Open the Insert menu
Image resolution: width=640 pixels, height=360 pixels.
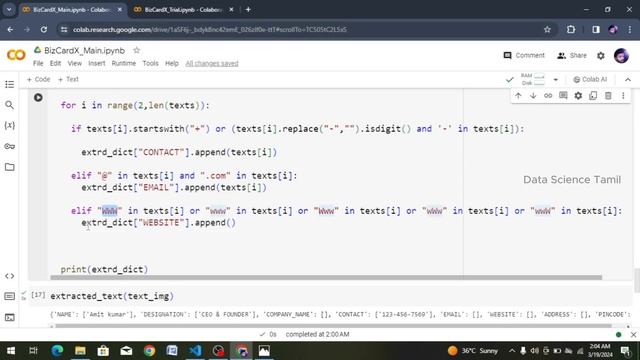coord(97,63)
